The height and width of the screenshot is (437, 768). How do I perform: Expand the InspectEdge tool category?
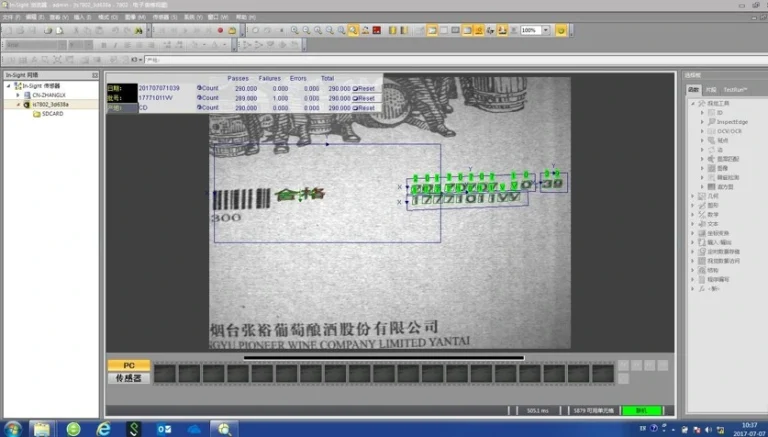[702, 121]
